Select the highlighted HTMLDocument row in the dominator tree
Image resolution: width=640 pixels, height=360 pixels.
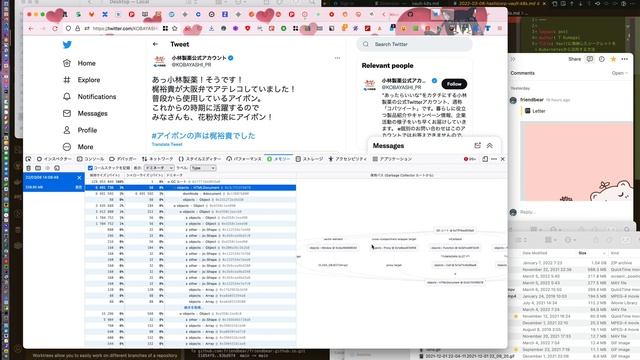[191, 188]
